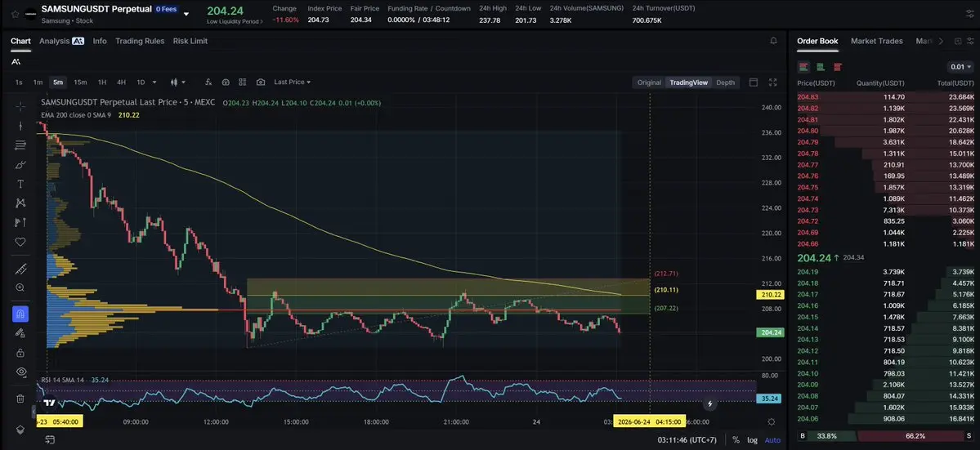Select the 4H timeframe

tap(121, 82)
